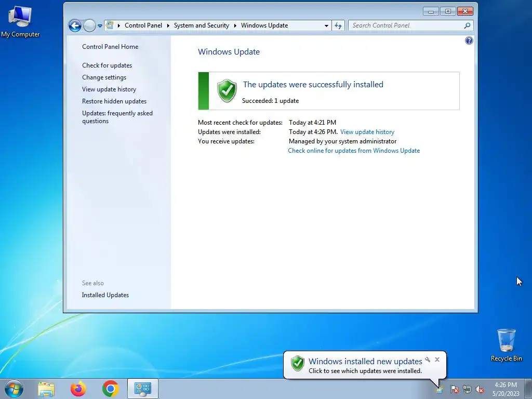Dismiss the update notification balloon

[437, 360]
